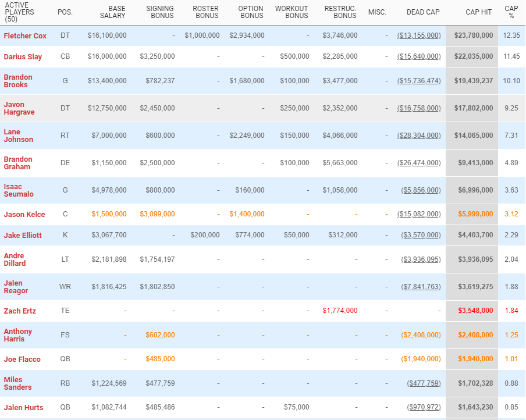This screenshot has width=526, height=420.
Task: Select Lane Johnson player link
Action: pos(19,136)
